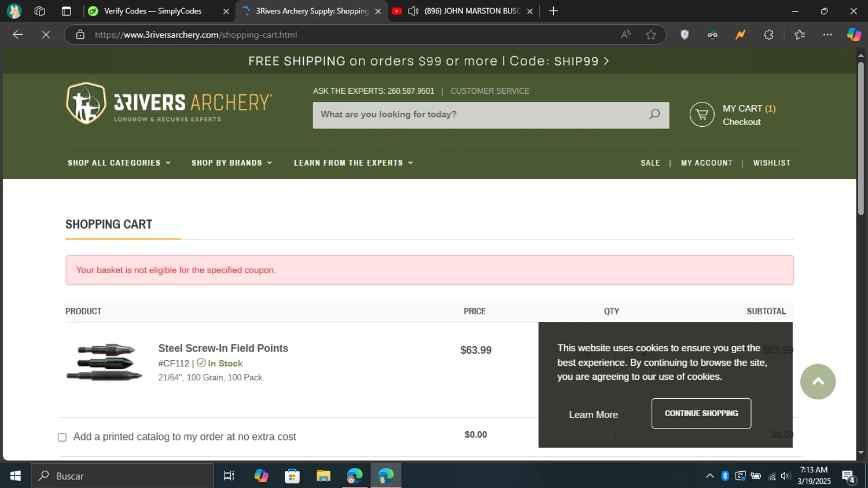Open the volume icon in system tray
Viewport: 868px width, 488px height.
point(785,476)
